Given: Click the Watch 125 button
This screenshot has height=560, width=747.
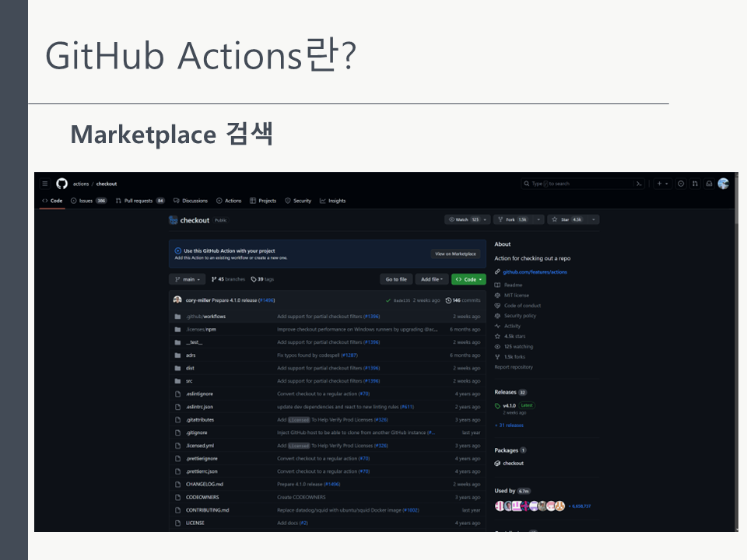Looking at the screenshot, I should coord(463,219).
